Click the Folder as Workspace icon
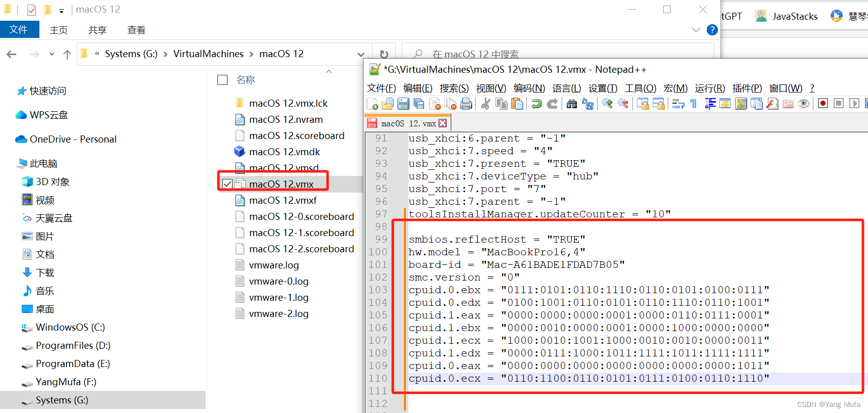 [788, 104]
